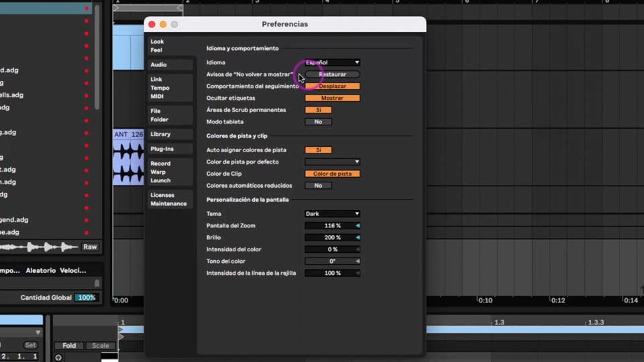Open the Tema theme dropdown
This screenshot has width=644, height=362.
tap(332, 214)
